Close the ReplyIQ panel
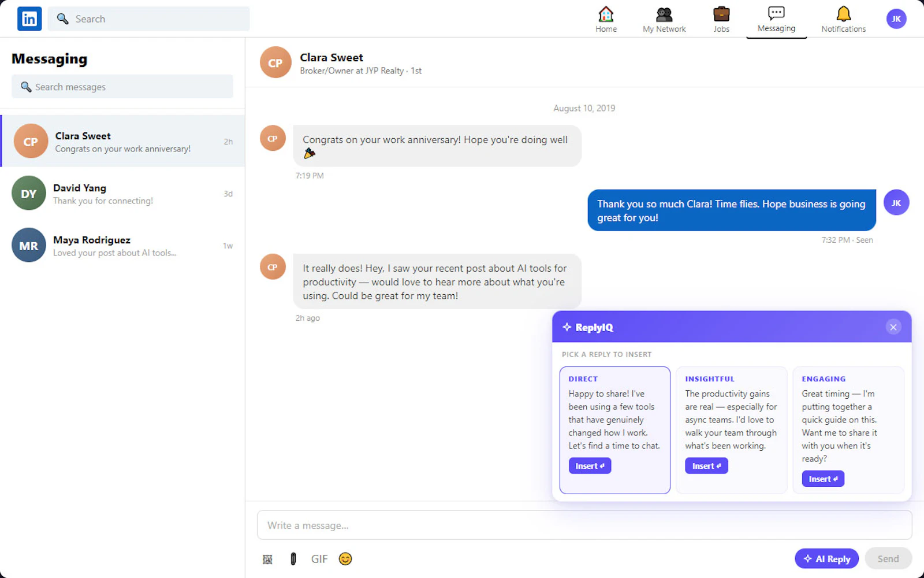The height and width of the screenshot is (578, 924). coord(893,327)
